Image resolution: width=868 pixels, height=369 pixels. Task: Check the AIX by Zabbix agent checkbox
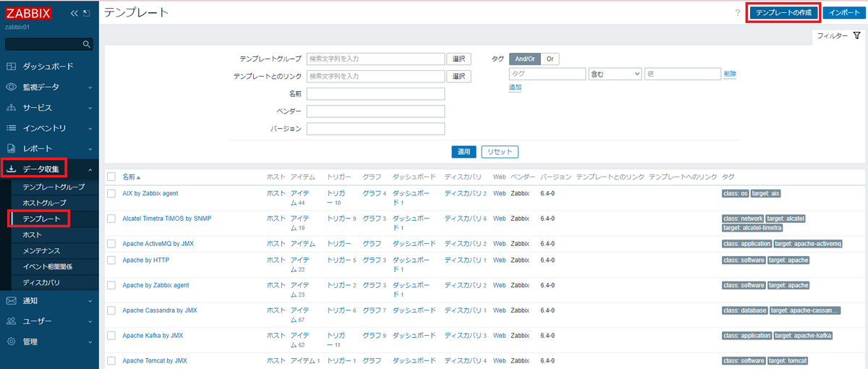click(x=111, y=194)
